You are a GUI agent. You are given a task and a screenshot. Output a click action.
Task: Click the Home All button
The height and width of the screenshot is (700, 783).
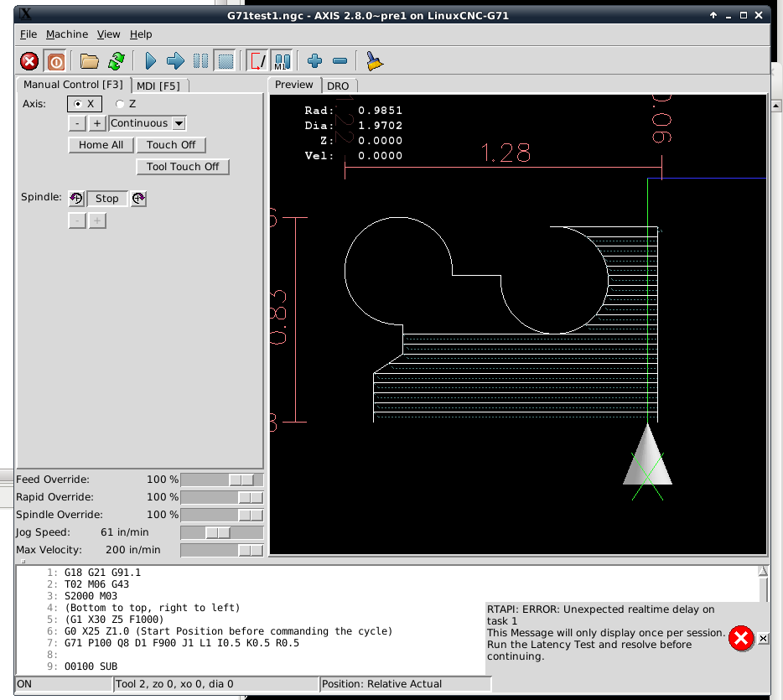tap(101, 145)
